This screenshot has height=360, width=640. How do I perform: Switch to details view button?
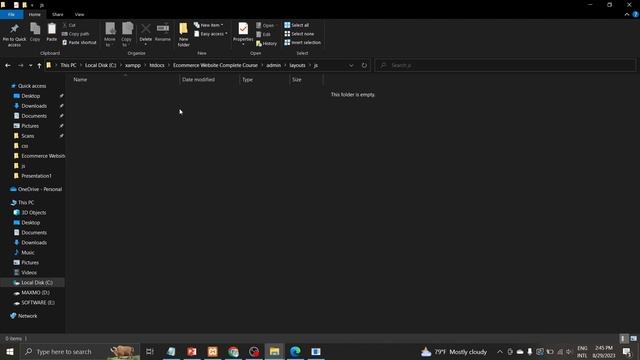coord(623,338)
